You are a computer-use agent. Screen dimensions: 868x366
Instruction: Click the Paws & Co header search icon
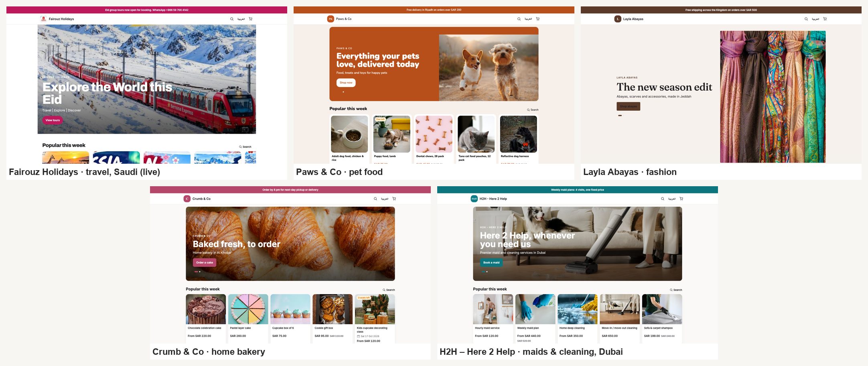519,19
